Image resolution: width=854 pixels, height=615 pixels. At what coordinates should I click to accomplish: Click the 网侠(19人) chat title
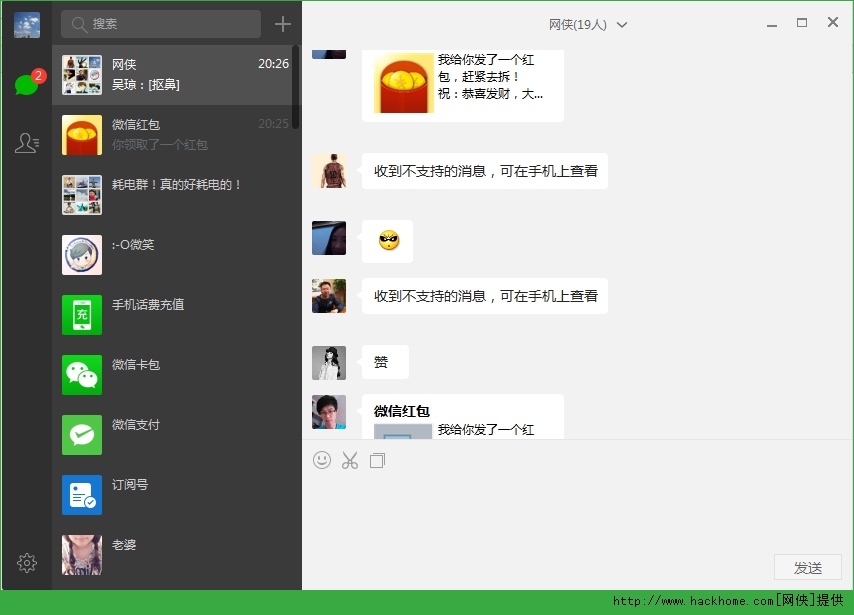point(577,25)
